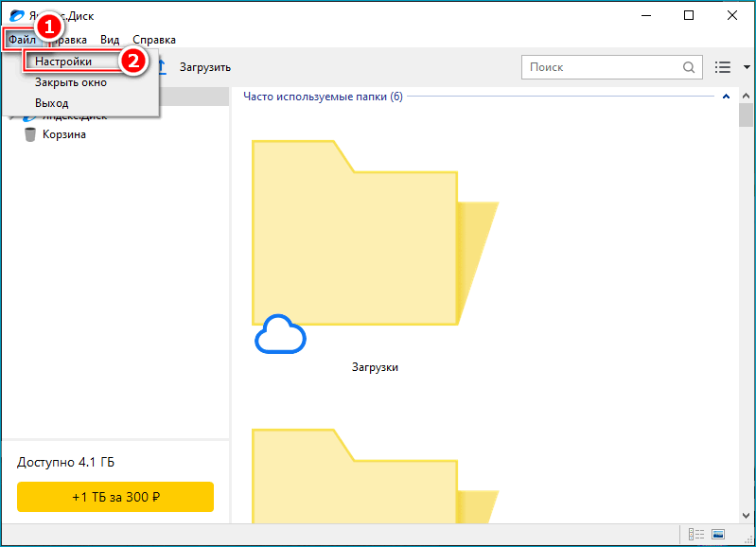Choose Закрыть окно in the menu
This screenshot has height=547, width=756.
pos(71,82)
